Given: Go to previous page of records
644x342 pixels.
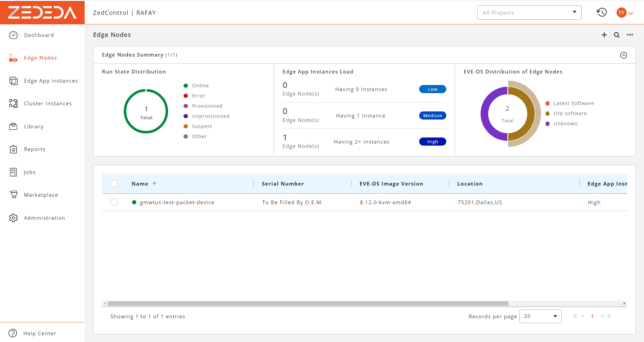Looking at the screenshot, I should point(582,316).
